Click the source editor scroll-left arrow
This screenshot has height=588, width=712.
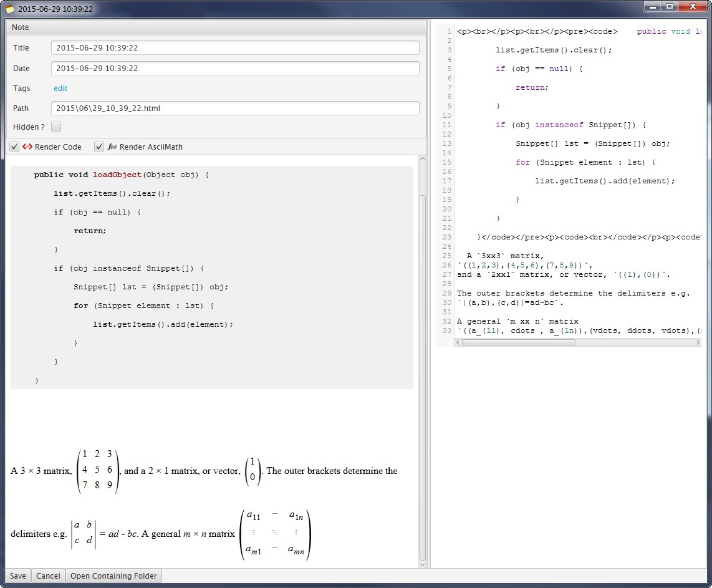[x=458, y=342]
